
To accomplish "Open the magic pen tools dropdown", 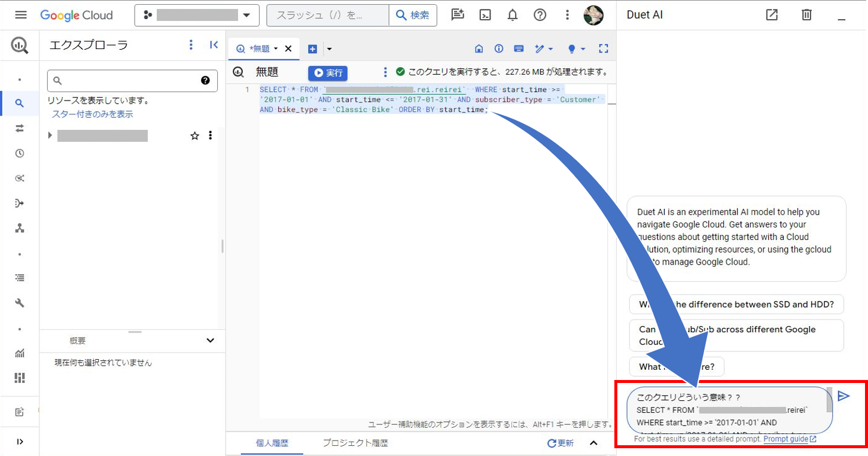I will tap(544, 49).
